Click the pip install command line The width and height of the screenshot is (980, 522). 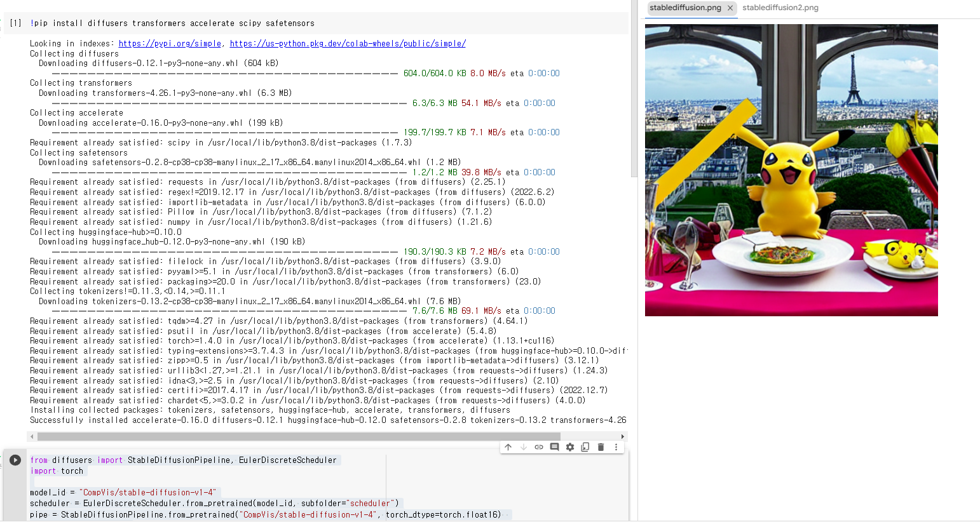[x=172, y=23]
